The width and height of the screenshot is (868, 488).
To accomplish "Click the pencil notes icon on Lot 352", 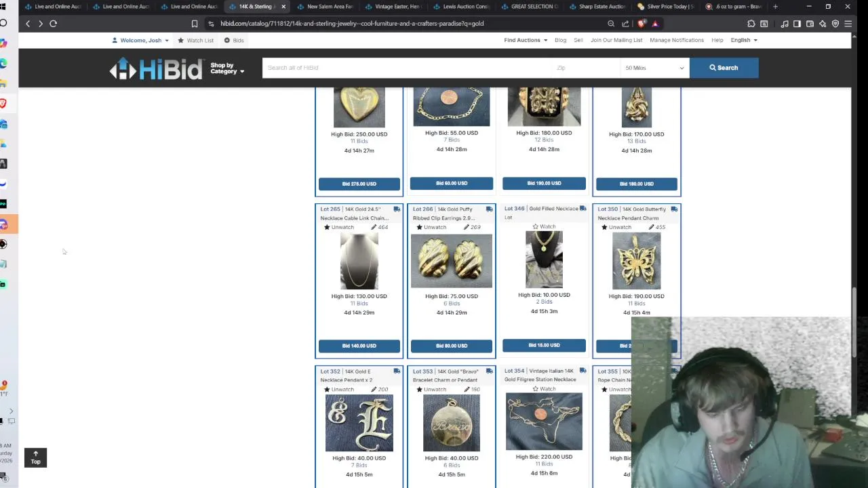I will (374, 390).
